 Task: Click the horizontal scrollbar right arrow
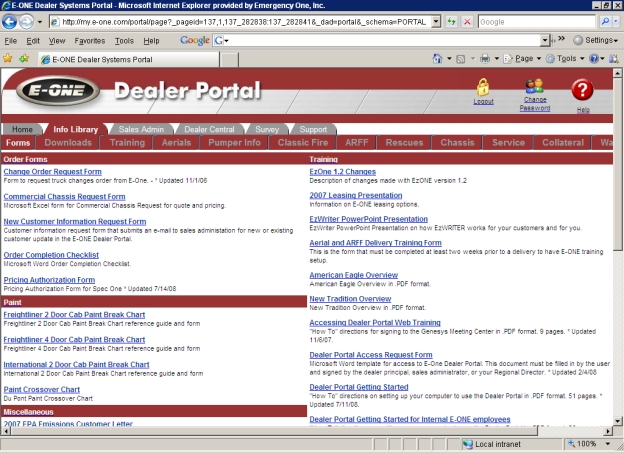[608, 431]
